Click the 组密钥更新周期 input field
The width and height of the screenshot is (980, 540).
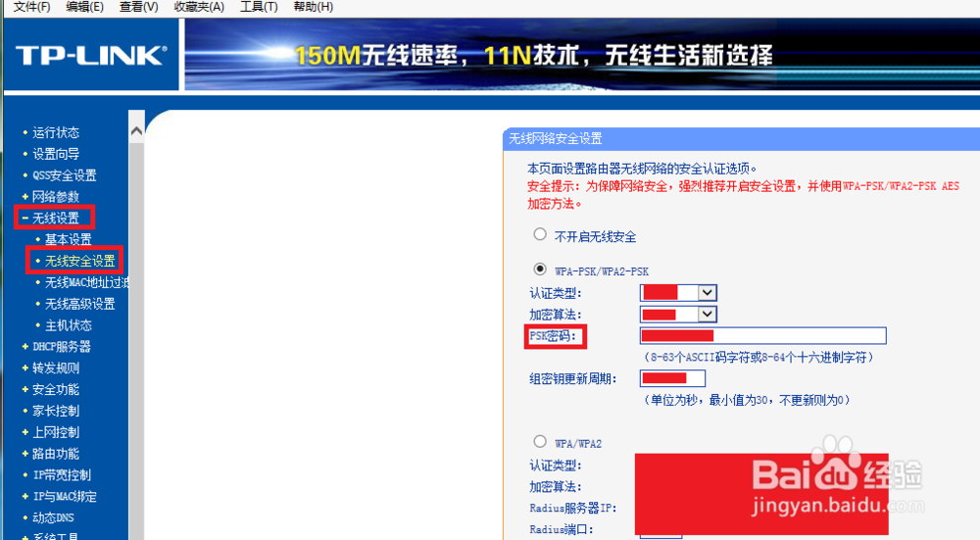[672, 378]
